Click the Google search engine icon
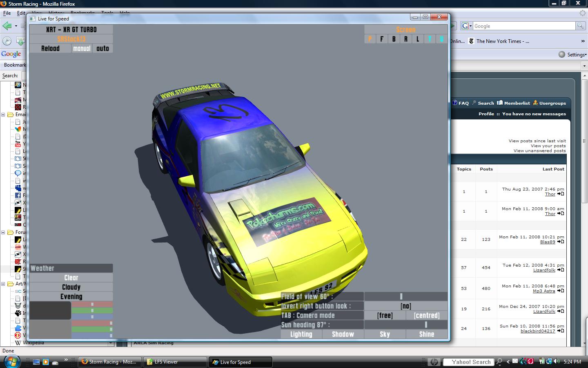The height and width of the screenshot is (368, 588). tap(465, 26)
